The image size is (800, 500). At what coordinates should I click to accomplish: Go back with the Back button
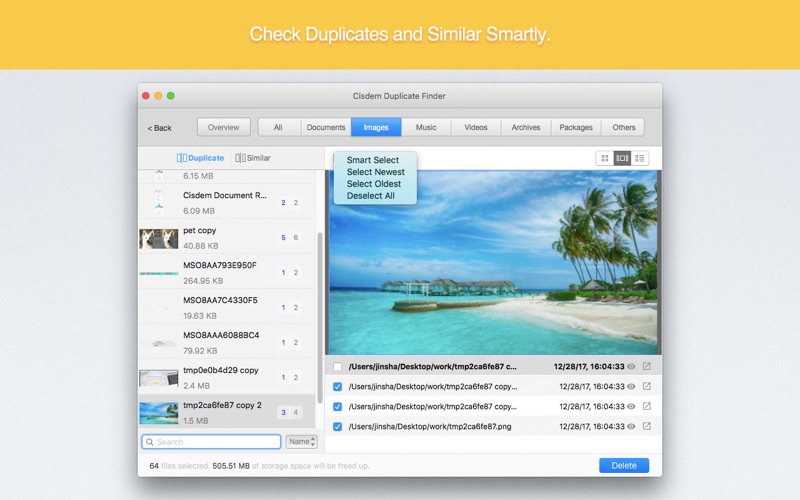(x=160, y=128)
